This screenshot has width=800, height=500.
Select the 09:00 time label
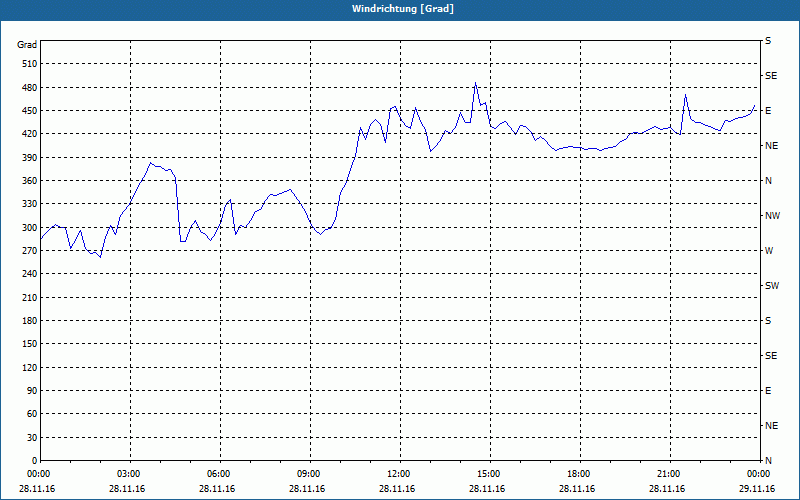coord(307,474)
